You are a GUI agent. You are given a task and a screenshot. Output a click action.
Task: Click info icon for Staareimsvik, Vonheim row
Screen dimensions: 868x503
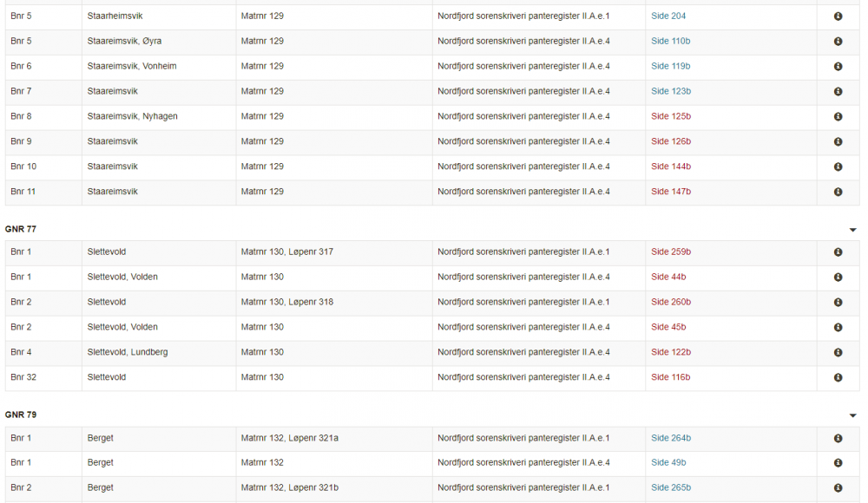coord(838,67)
